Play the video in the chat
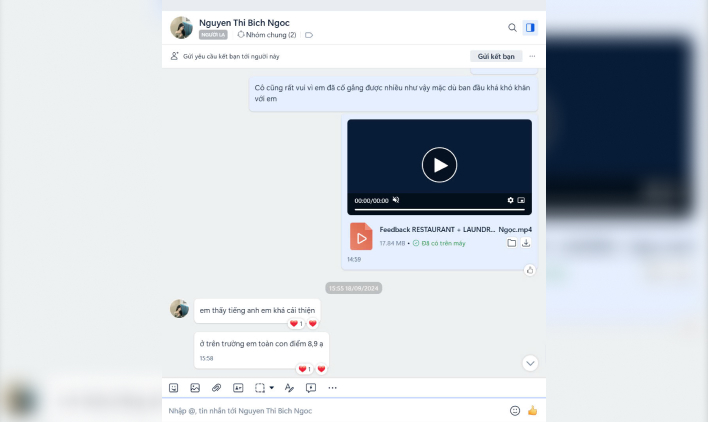The width and height of the screenshot is (708, 422). point(439,165)
